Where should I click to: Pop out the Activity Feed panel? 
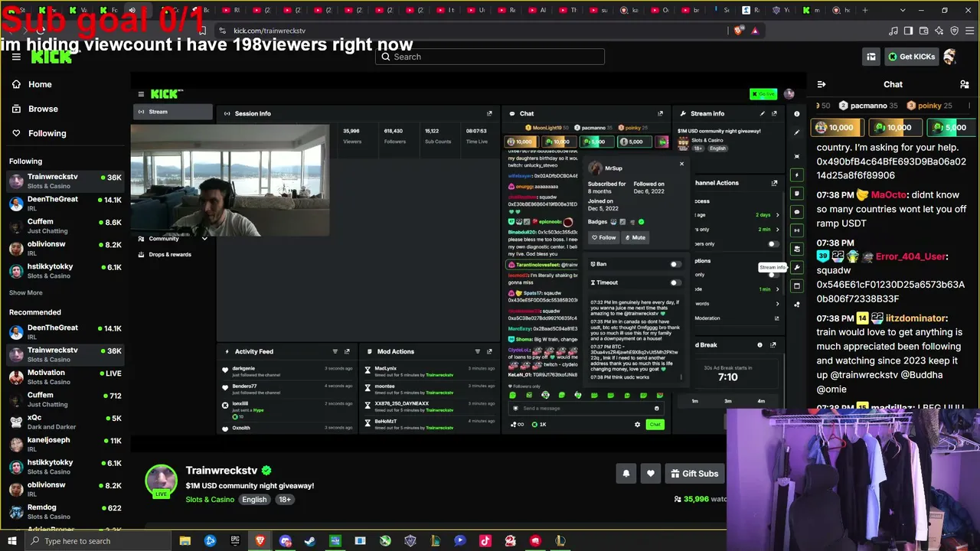click(x=347, y=351)
